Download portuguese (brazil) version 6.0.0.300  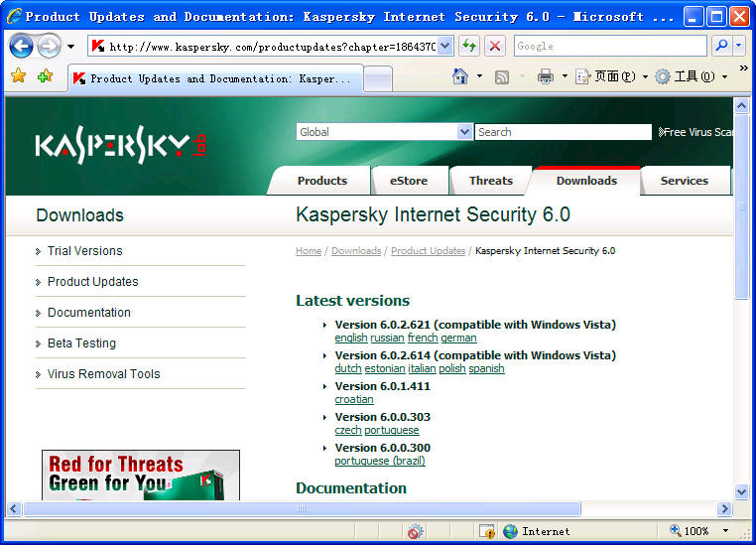[380, 461]
